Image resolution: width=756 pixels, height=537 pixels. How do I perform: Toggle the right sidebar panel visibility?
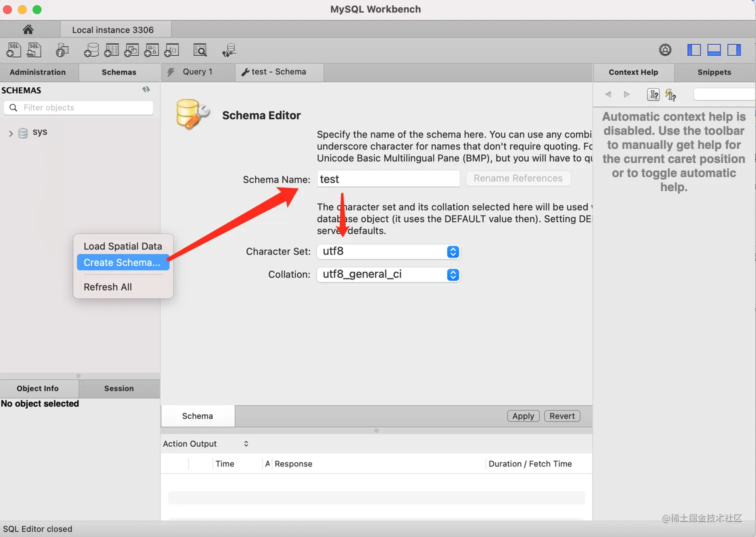point(734,50)
